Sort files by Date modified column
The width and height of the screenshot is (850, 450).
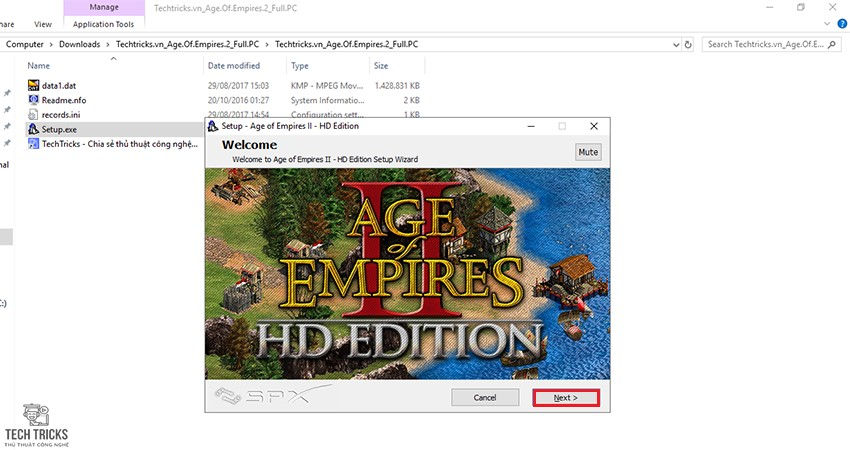(x=234, y=66)
